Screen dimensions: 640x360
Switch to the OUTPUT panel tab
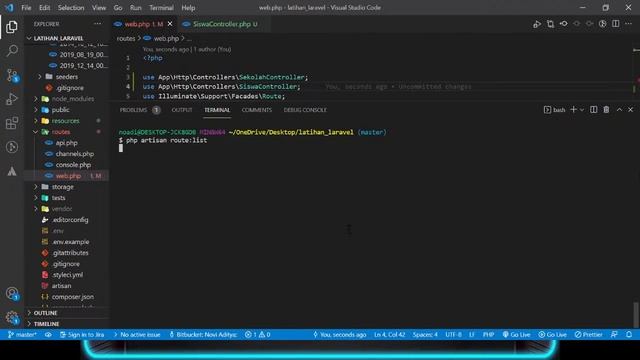tap(182, 110)
